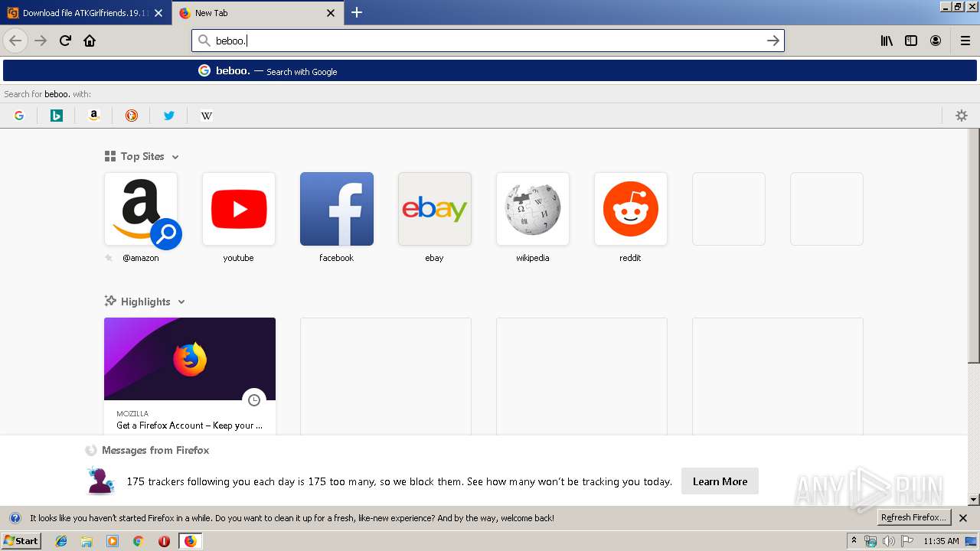Expand the Top Sites section chevron
This screenshot has height=551, width=980.
pyautogui.click(x=175, y=157)
